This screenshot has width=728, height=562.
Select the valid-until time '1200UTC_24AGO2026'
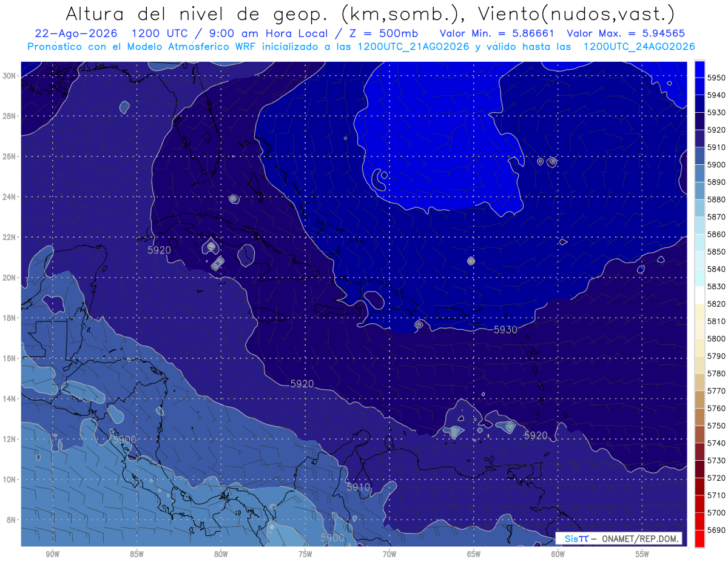coord(639,47)
